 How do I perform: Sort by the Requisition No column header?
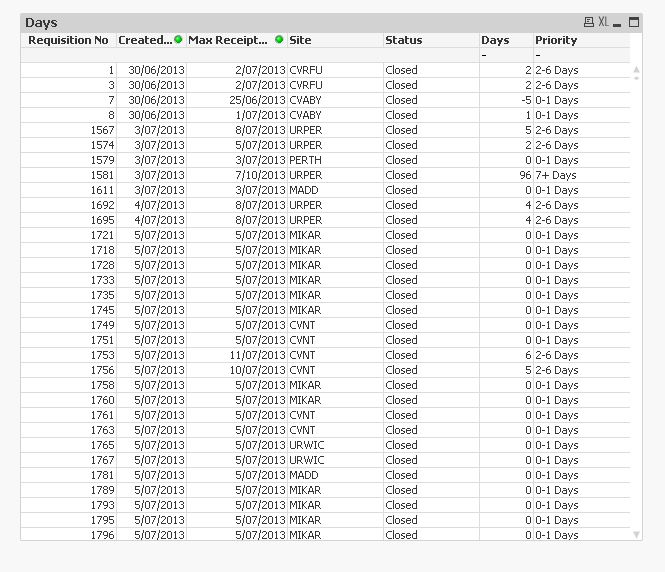pyautogui.click(x=68, y=40)
